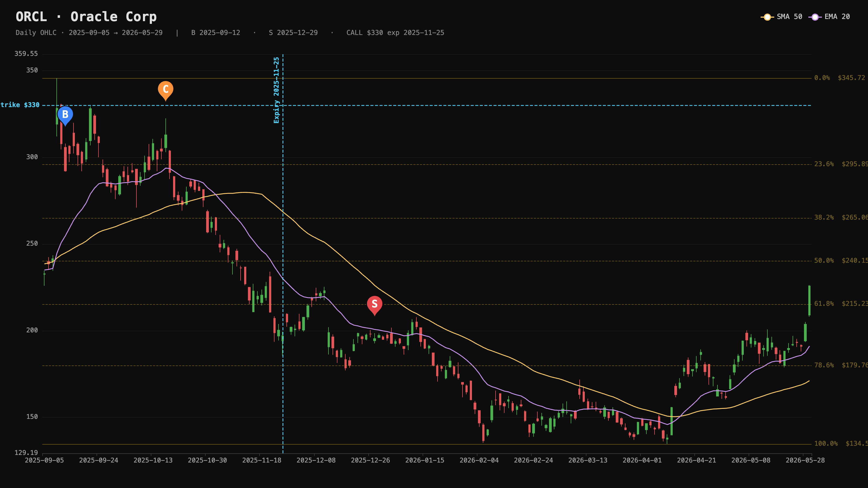Toggle the EMA 20 legend label

(x=837, y=17)
